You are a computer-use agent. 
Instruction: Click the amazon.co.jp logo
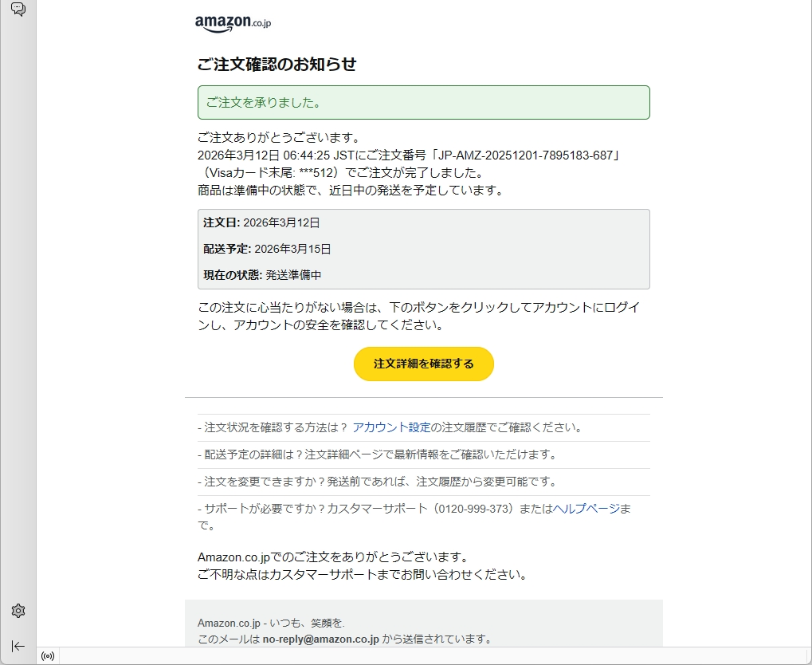(x=233, y=24)
